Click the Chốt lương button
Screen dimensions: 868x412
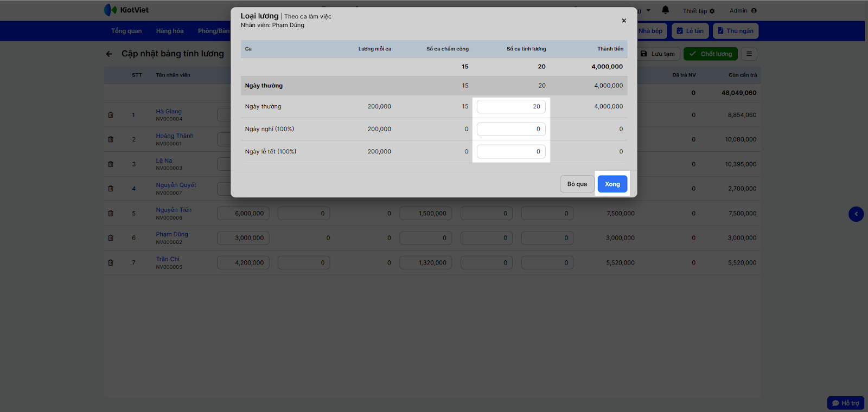point(711,54)
